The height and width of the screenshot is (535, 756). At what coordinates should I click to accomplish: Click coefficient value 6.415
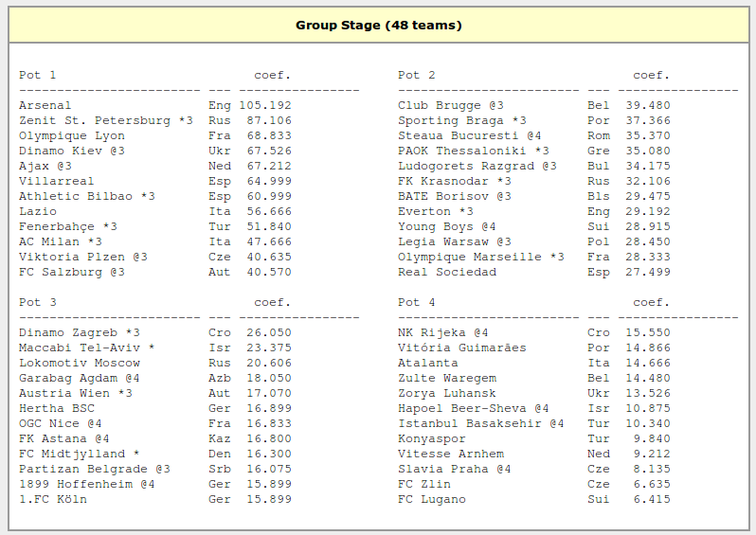point(652,499)
